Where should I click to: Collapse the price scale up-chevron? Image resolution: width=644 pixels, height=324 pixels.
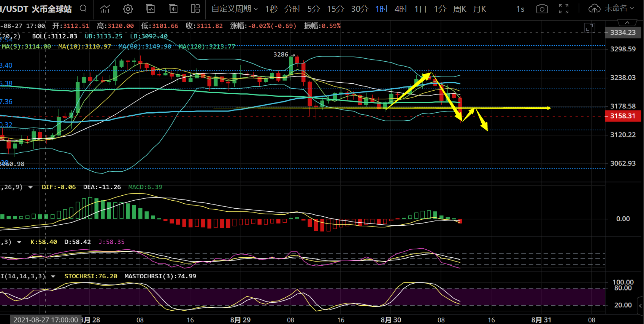pyautogui.click(x=627, y=23)
